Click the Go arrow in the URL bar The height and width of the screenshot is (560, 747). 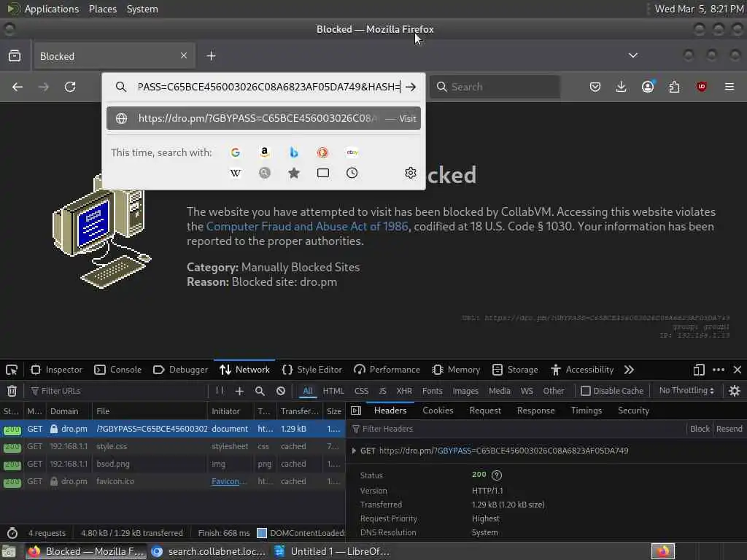point(411,87)
